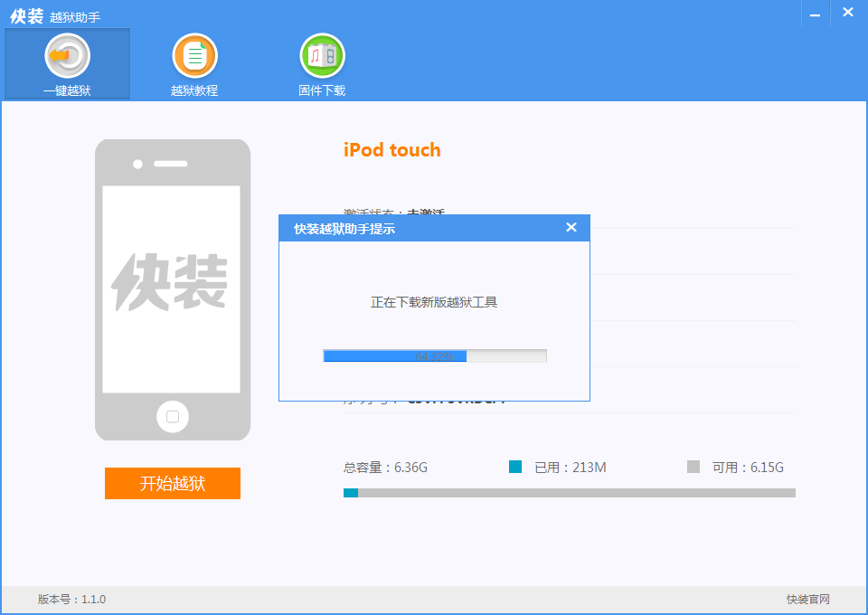Click the device storage usage bar

coord(569,493)
